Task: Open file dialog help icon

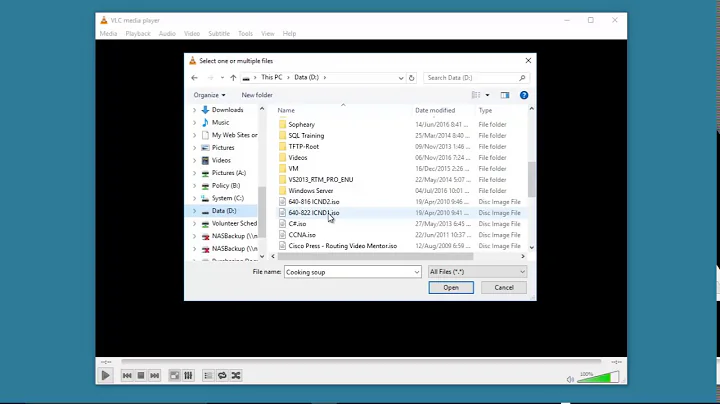Action: tap(524, 95)
